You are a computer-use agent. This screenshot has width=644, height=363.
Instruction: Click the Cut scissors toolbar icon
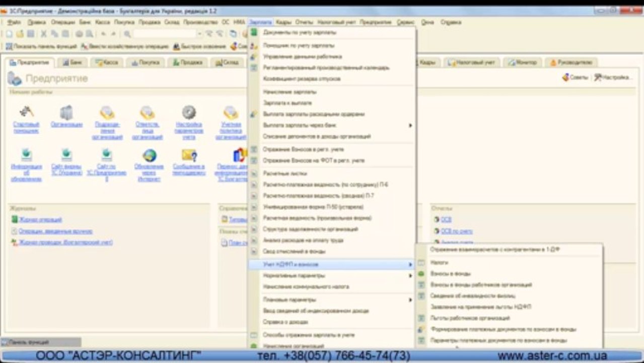coord(44,34)
